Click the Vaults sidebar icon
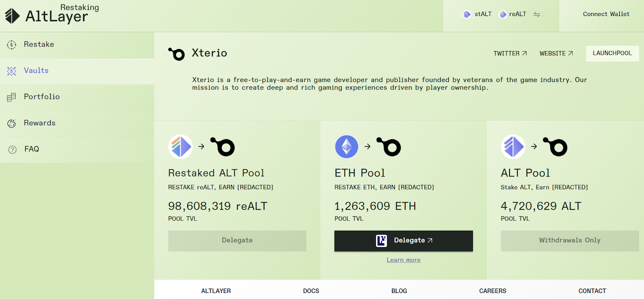The height and width of the screenshot is (299, 644). 12,71
